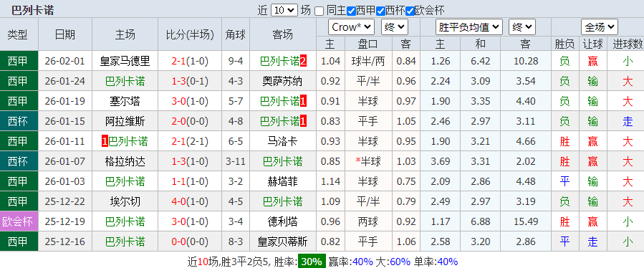Click the 平 result in the 赫塔菲 row

pos(564,181)
